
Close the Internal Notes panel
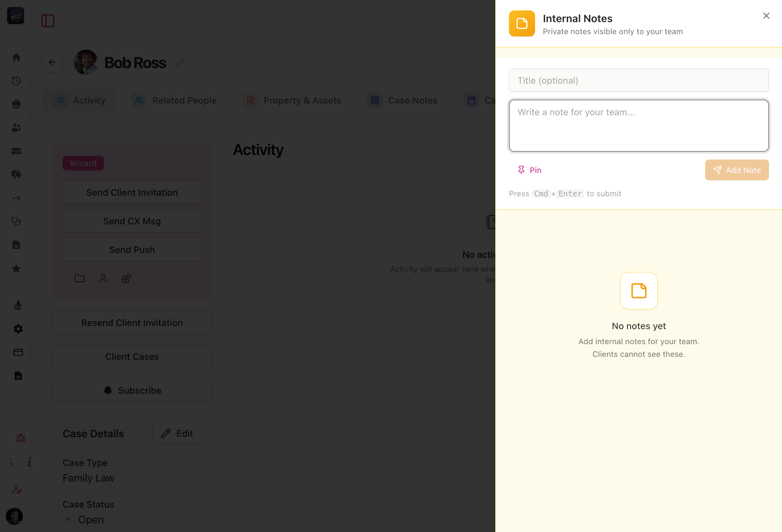coord(766,16)
